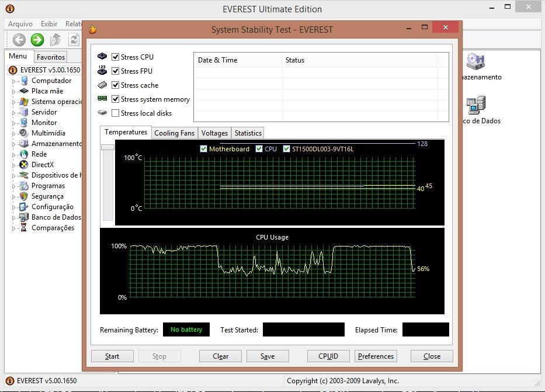
Task: Enable the Stress local disks checkbox
Action: [x=116, y=113]
